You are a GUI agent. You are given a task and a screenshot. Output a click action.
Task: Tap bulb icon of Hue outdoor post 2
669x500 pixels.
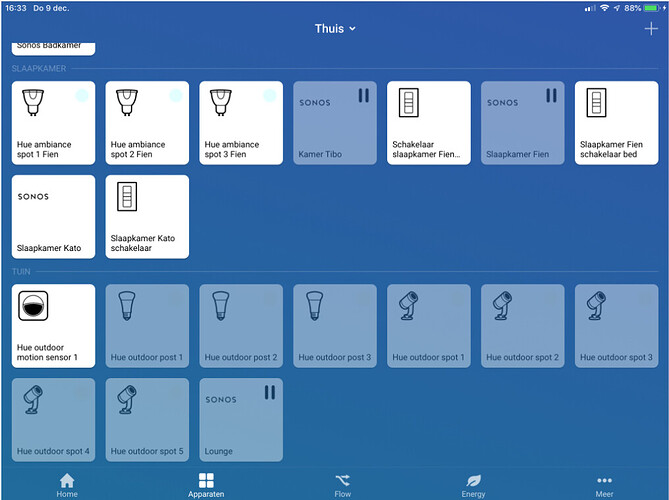pyautogui.click(x=221, y=305)
